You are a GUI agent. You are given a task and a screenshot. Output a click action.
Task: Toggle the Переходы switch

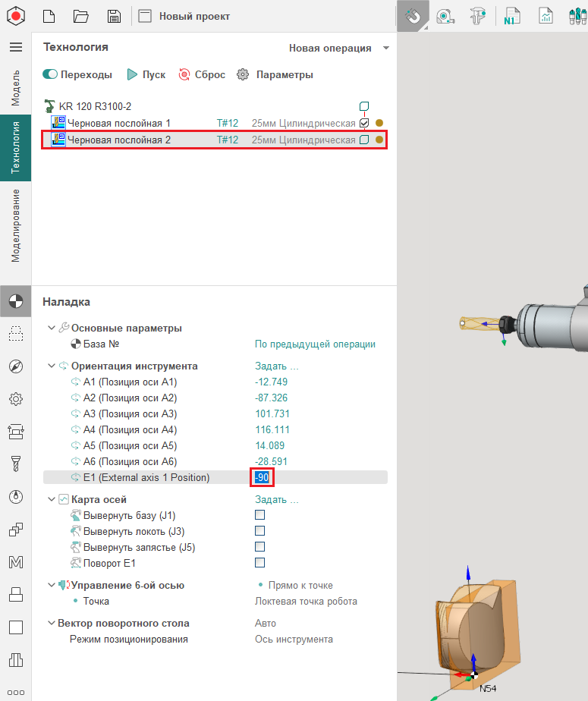click(51, 74)
